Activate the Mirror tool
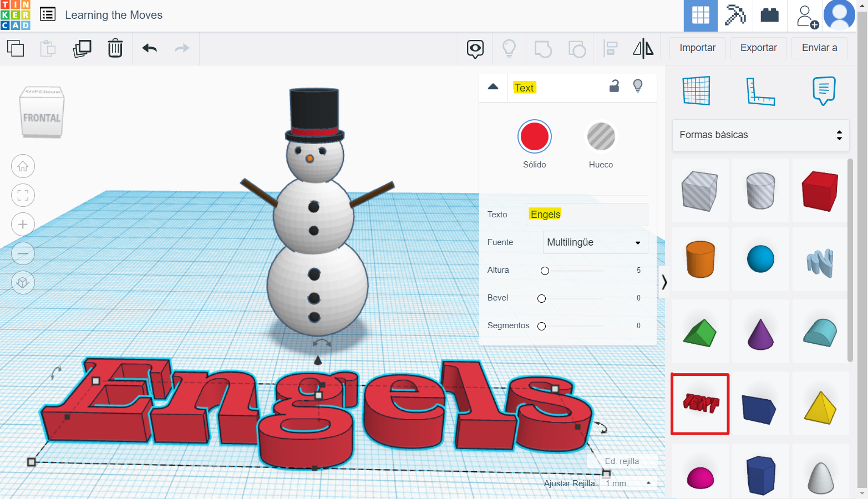Viewport: 868px width, 499px height. pyautogui.click(x=643, y=49)
